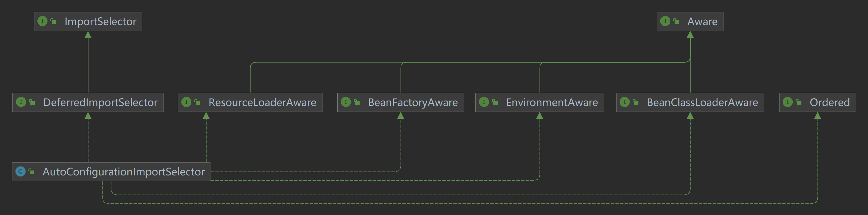
Task: Click the interface icon on BeanFactoryAware
Action: [346, 102]
